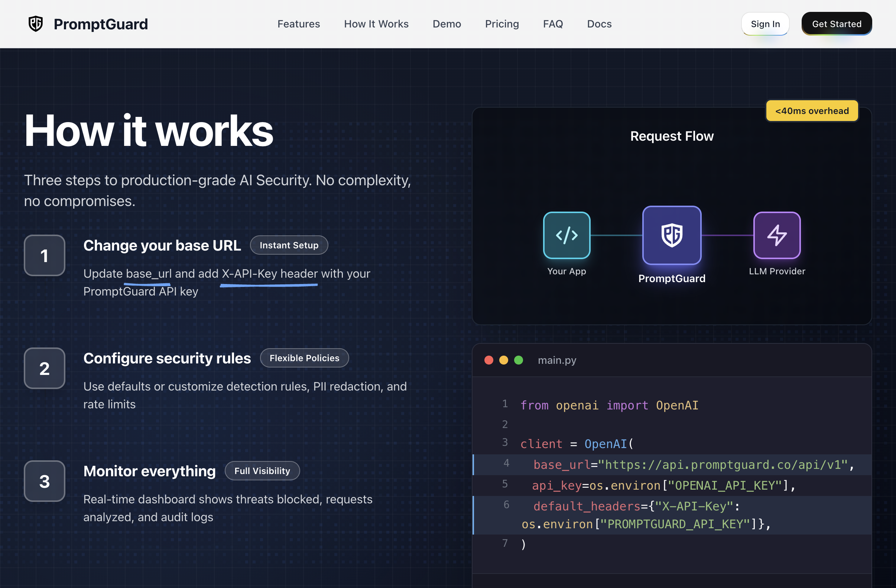This screenshot has width=896, height=588.
Task: Click the yellow traffic light in code window
Action: click(x=503, y=360)
